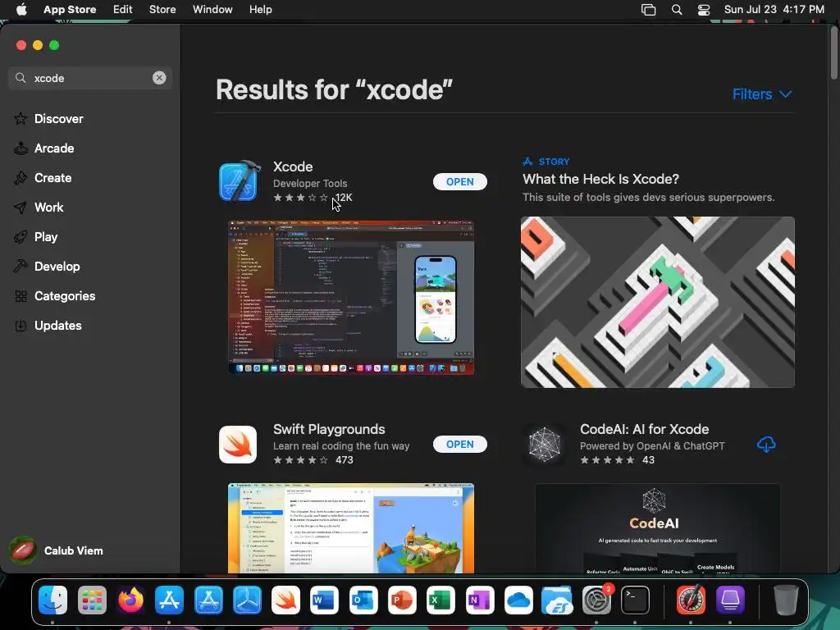Open Swift Playgrounds from the Dock
840x630 pixels.
[x=285, y=600]
